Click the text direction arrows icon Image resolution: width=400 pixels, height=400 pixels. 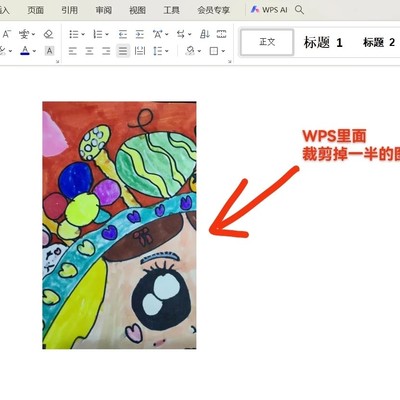[x=181, y=34]
